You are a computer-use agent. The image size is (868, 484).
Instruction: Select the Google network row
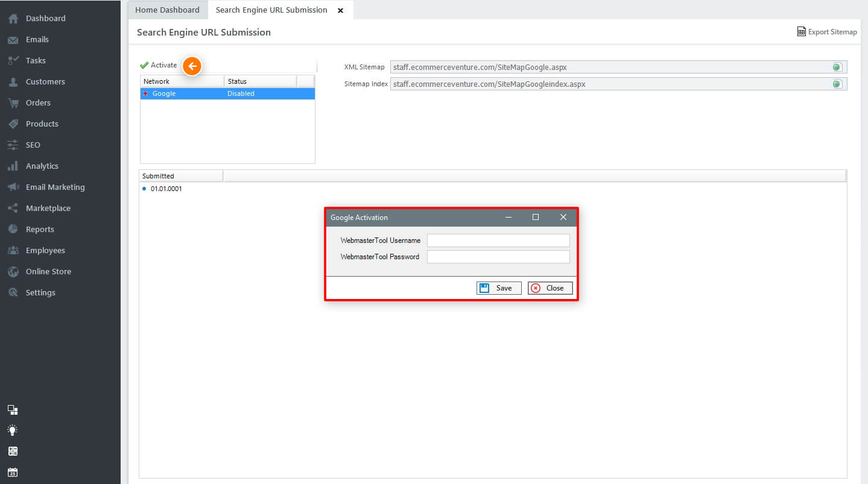pos(227,94)
